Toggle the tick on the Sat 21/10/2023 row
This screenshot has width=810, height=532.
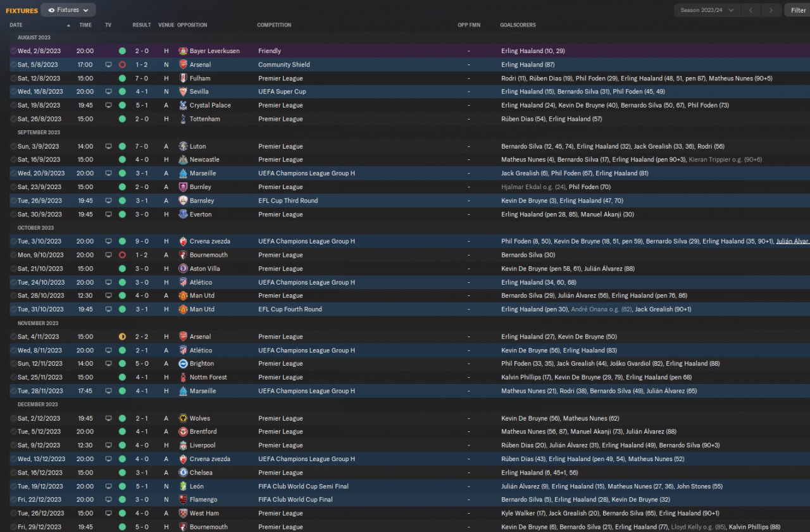(x=13, y=269)
